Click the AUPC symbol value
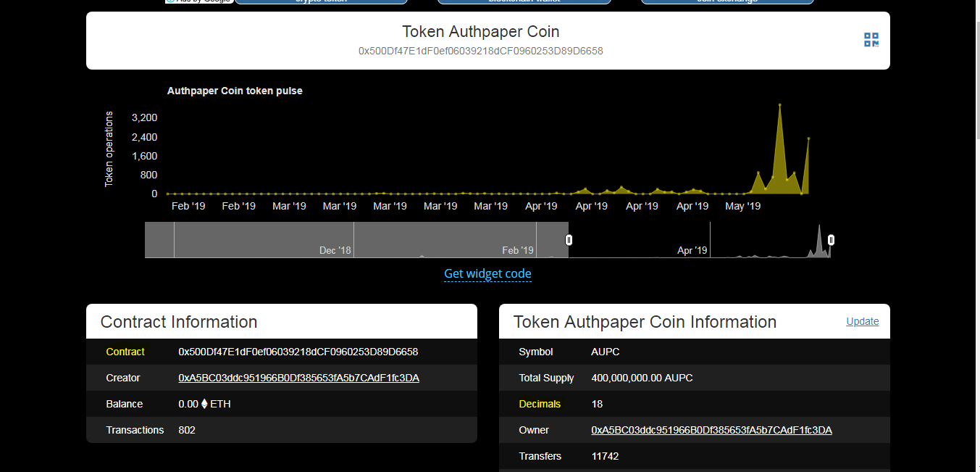Screen dimensions: 980x472 pos(605,352)
